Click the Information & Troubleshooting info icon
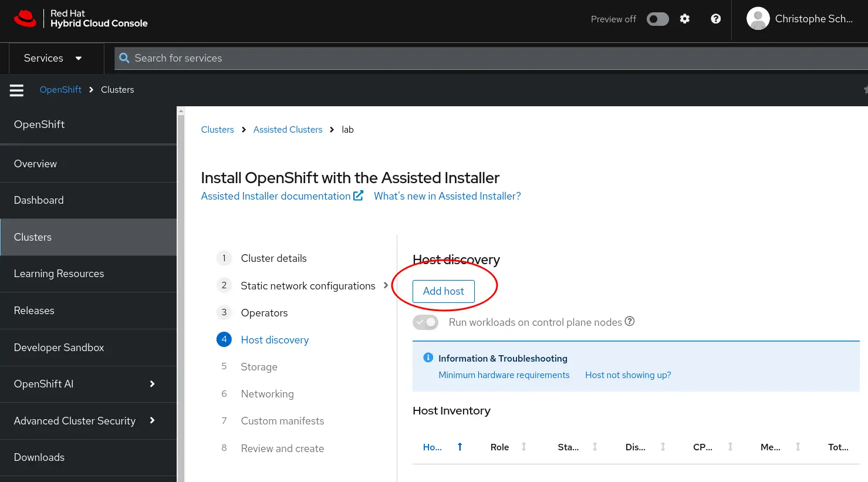Image resolution: width=868 pixels, height=482 pixels. coord(428,358)
